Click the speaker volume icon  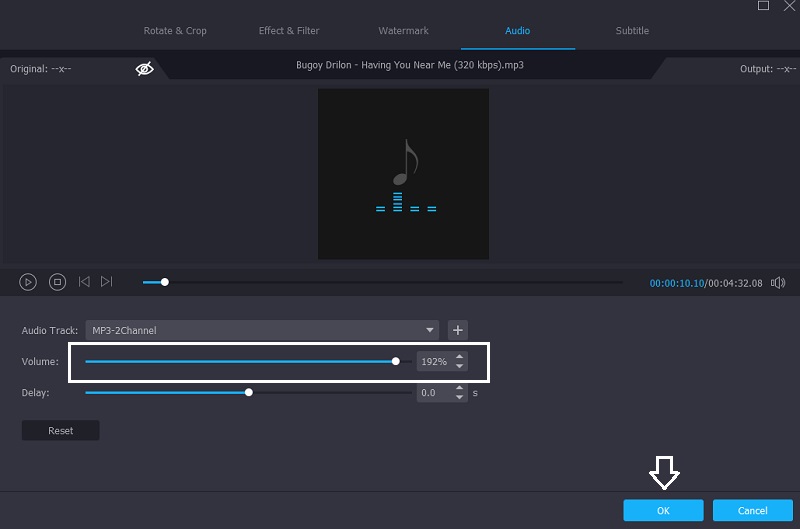777,283
